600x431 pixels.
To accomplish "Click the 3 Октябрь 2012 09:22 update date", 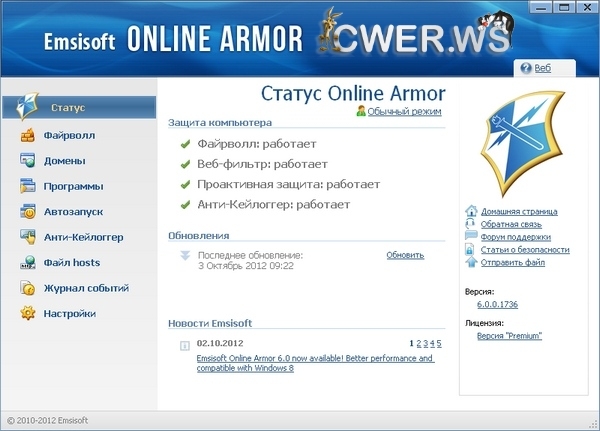I will pyautogui.click(x=246, y=266).
